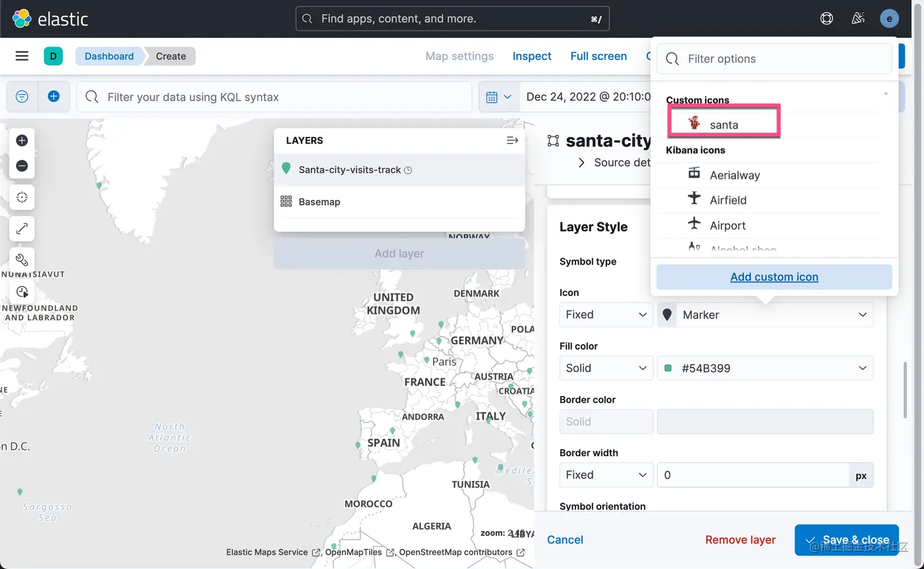Click the Dashboard breadcrumb
Viewport: 924px width, 569px height.
tap(109, 56)
